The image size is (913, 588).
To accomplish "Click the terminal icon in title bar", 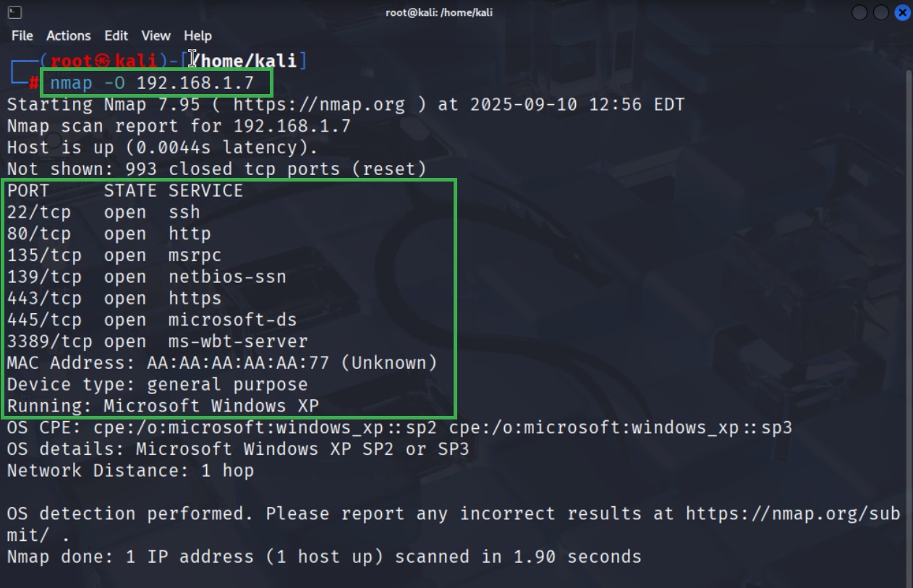I will click(x=14, y=12).
